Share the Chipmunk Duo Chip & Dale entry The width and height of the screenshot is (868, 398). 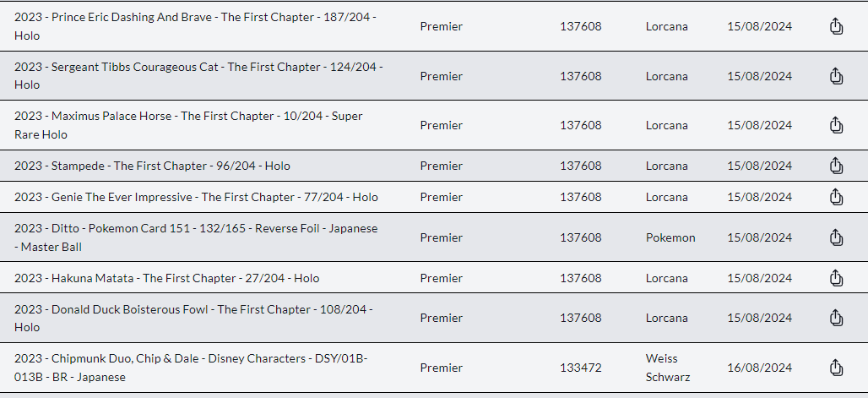(837, 368)
